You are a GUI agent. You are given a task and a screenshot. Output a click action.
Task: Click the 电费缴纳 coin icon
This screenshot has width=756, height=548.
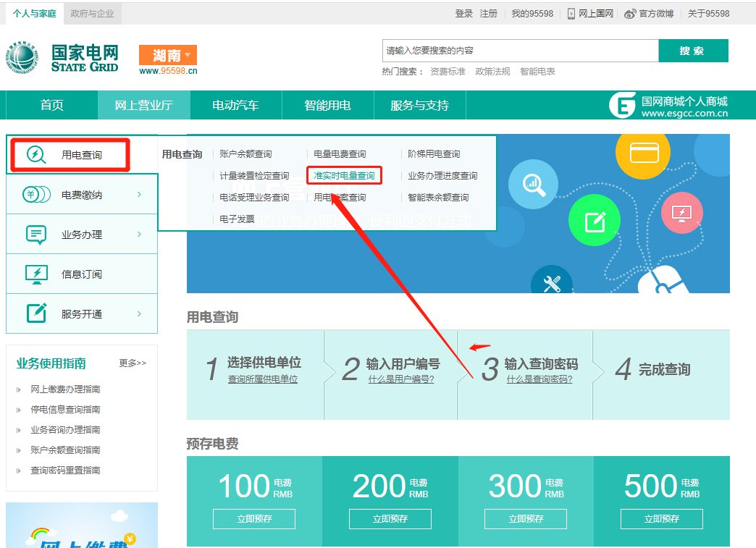(36, 194)
